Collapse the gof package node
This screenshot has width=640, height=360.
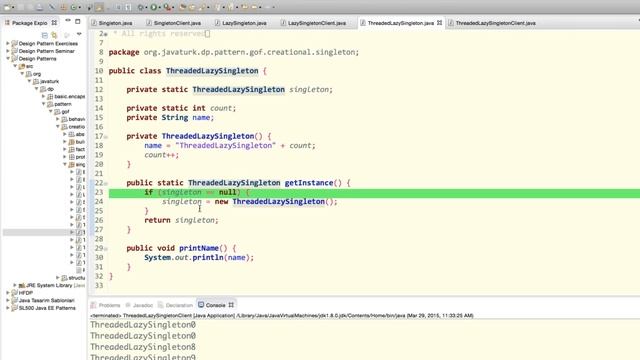click(51, 111)
